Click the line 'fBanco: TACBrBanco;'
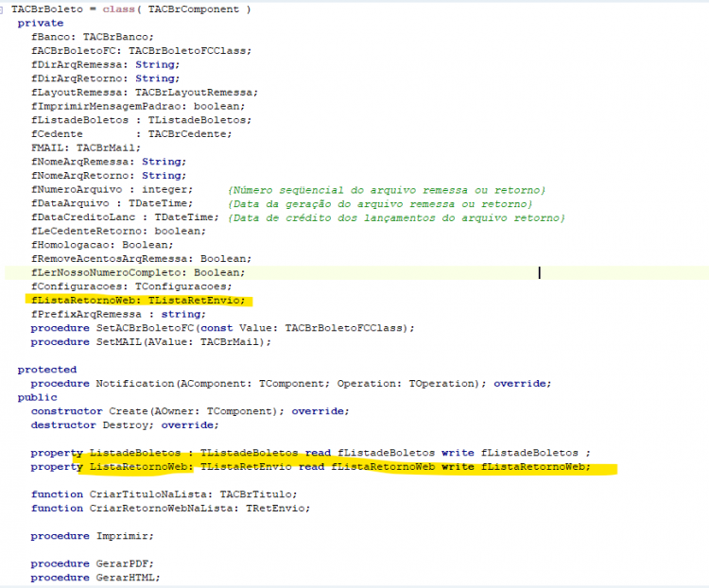709x588 pixels. 93,37
